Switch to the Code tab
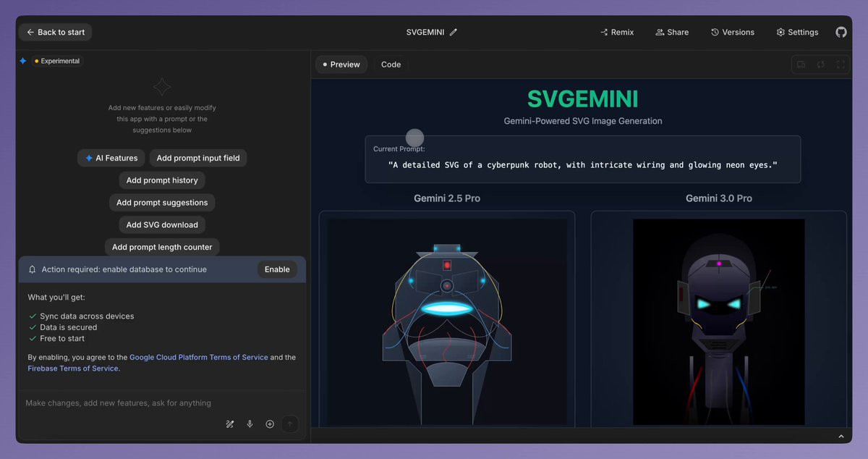The width and height of the screenshot is (868, 459). 391,64
